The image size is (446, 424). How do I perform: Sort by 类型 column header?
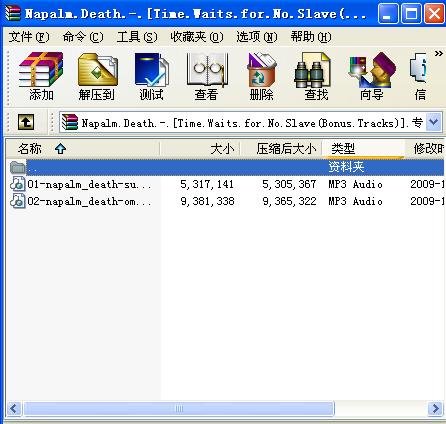point(363,149)
